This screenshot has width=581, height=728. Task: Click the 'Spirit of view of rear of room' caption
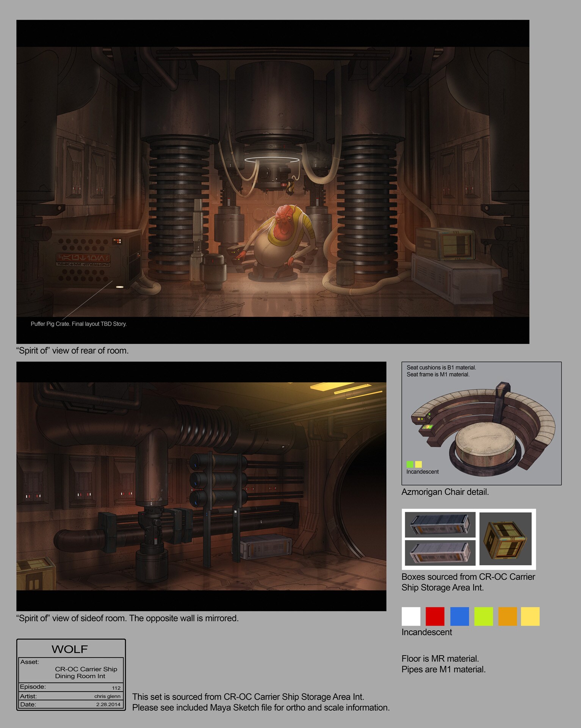(72, 351)
